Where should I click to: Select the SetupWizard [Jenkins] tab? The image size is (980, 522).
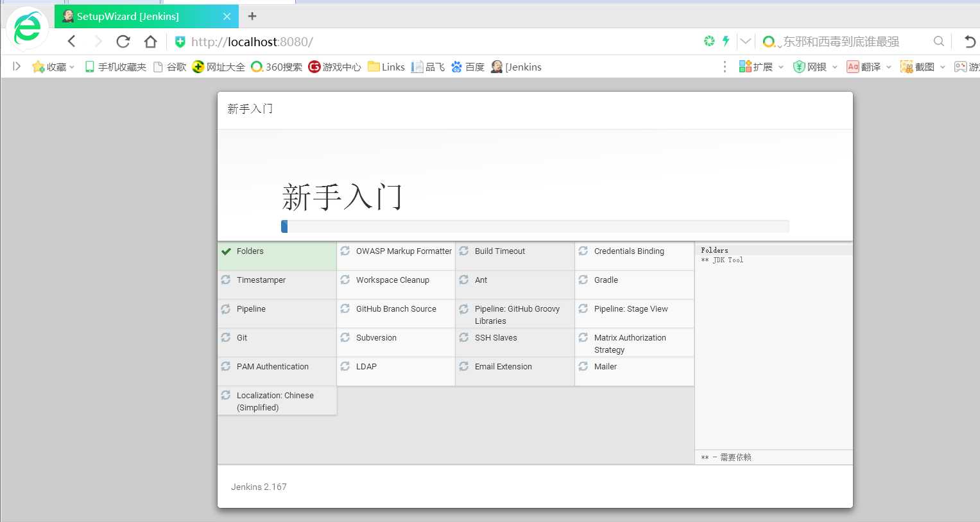[x=146, y=16]
